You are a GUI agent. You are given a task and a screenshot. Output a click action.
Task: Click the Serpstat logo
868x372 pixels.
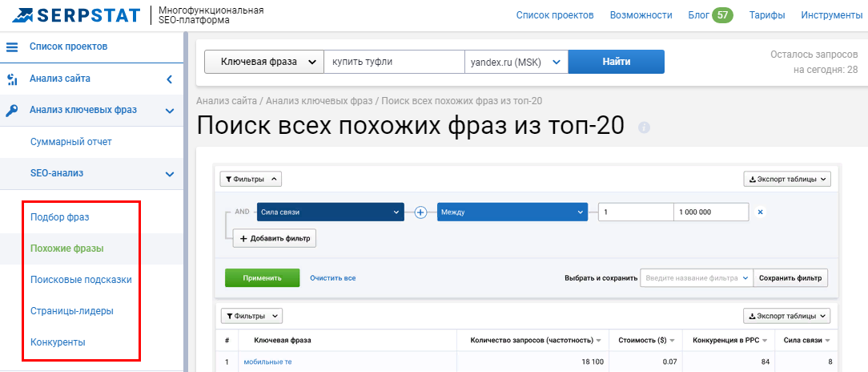(76, 15)
